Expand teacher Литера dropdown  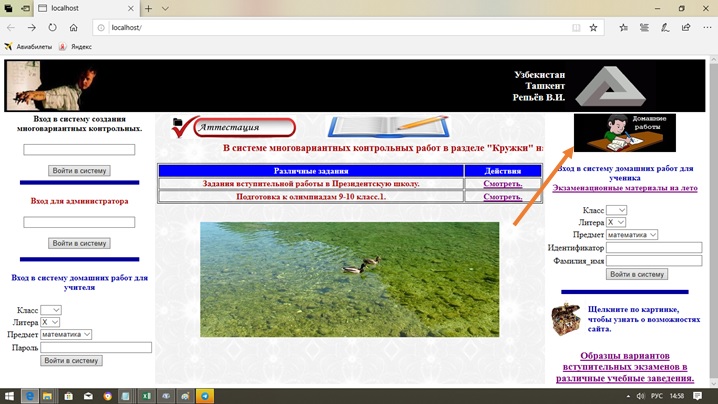[x=51, y=323]
